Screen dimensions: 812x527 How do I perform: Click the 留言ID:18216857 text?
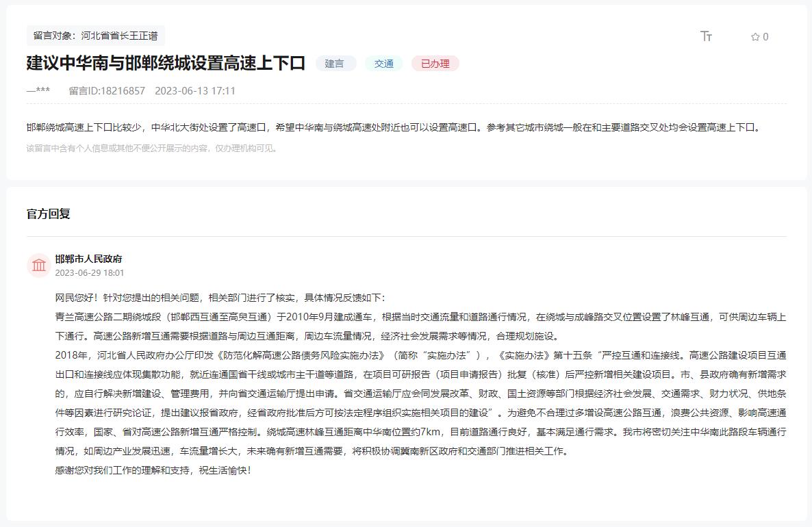click(x=107, y=91)
